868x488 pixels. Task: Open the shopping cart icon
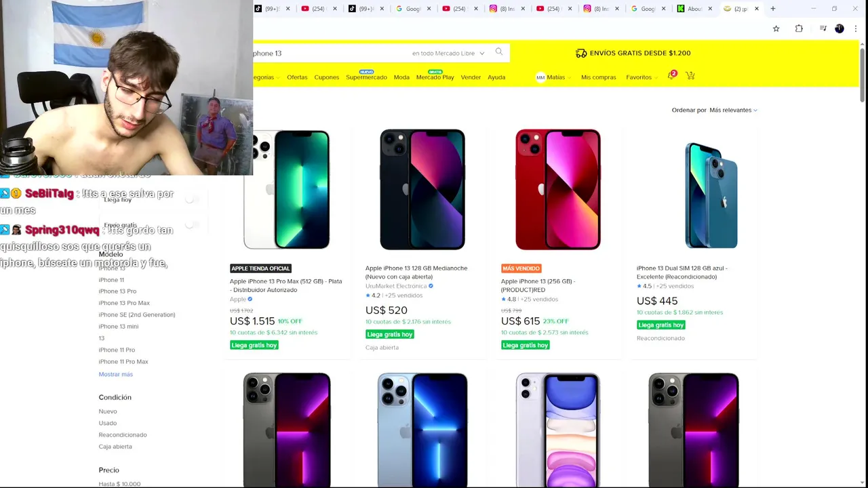coord(690,76)
